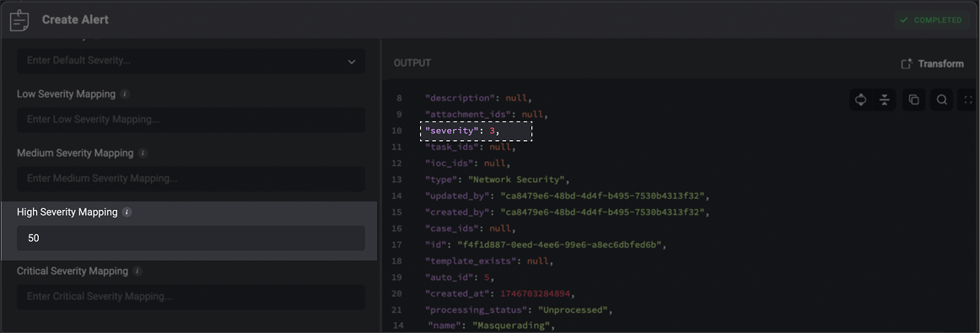Click the COMPLETED status badge
The image size is (980, 333).
(x=930, y=20)
